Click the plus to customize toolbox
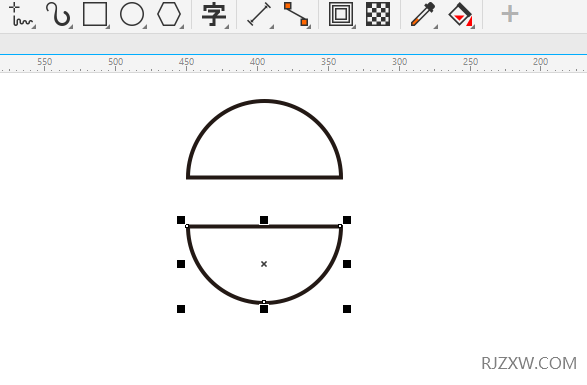587x385 pixels. tap(510, 14)
